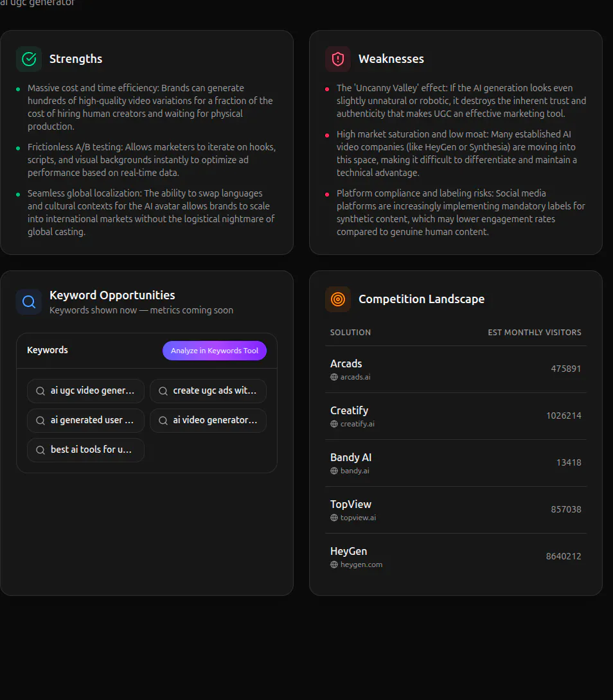This screenshot has height=700, width=613.
Task: Click the visitor count 8640212
Action: 564,556
